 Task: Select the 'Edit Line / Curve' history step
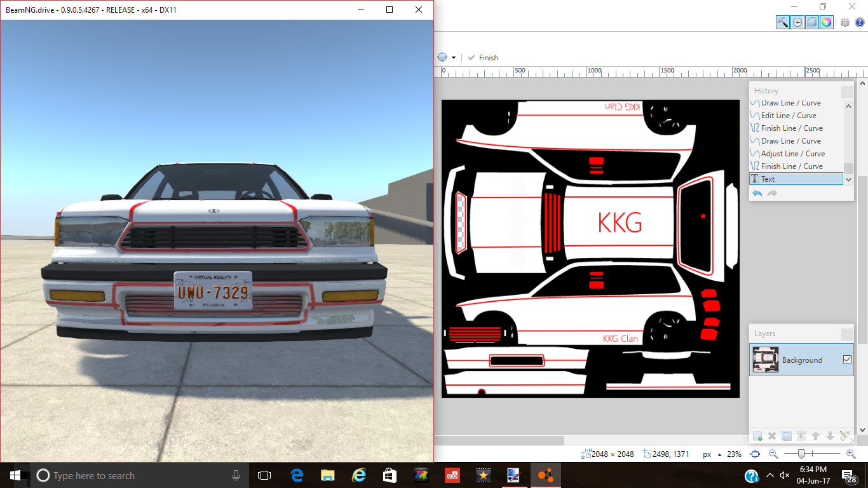coord(796,116)
